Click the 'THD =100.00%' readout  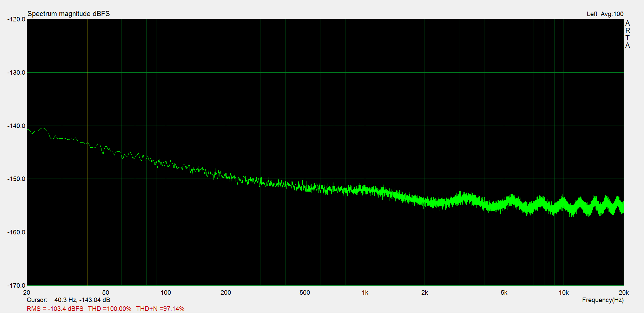[x=110, y=309]
